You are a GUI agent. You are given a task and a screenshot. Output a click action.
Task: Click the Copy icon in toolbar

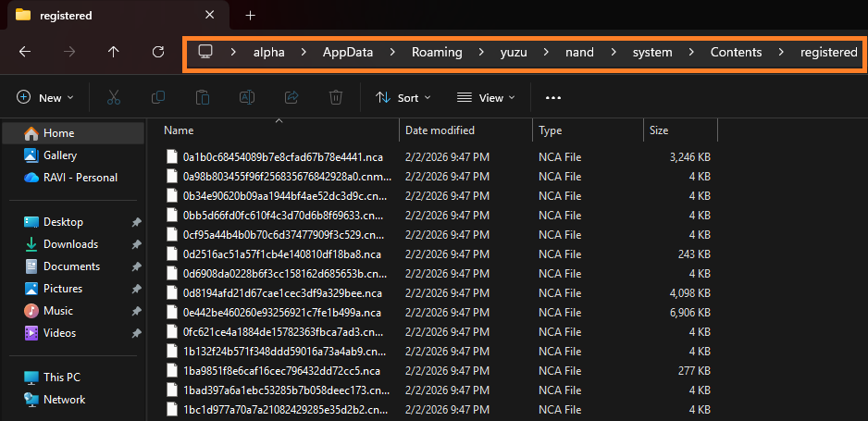[x=158, y=97]
